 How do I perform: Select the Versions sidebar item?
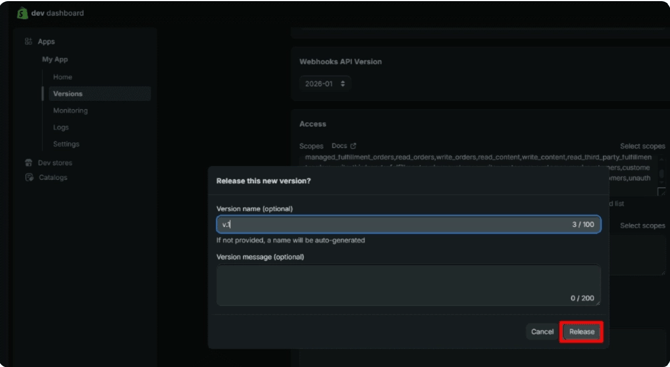[100, 94]
